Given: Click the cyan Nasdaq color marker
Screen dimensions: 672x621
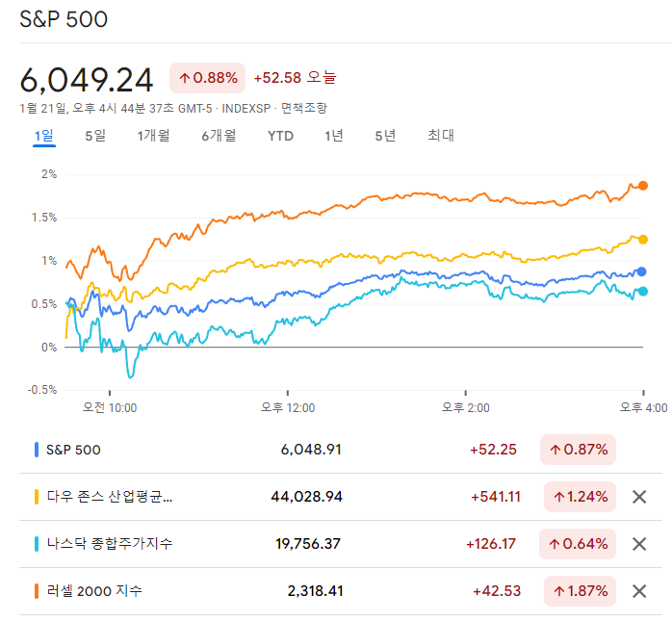Looking at the screenshot, I should pos(37,544).
